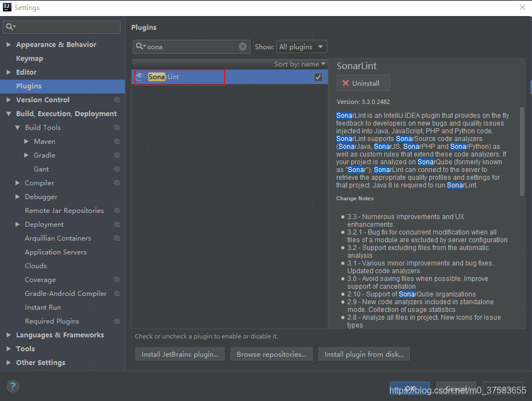Click the project-level icon beside Gradle
The height and width of the screenshot is (401, 532).
click(x=117, y=155)
